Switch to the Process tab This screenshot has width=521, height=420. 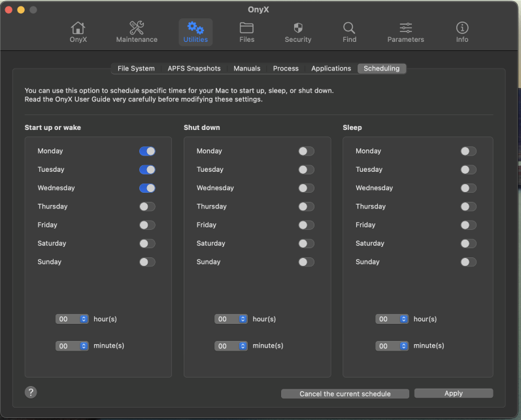coord(286,69)
